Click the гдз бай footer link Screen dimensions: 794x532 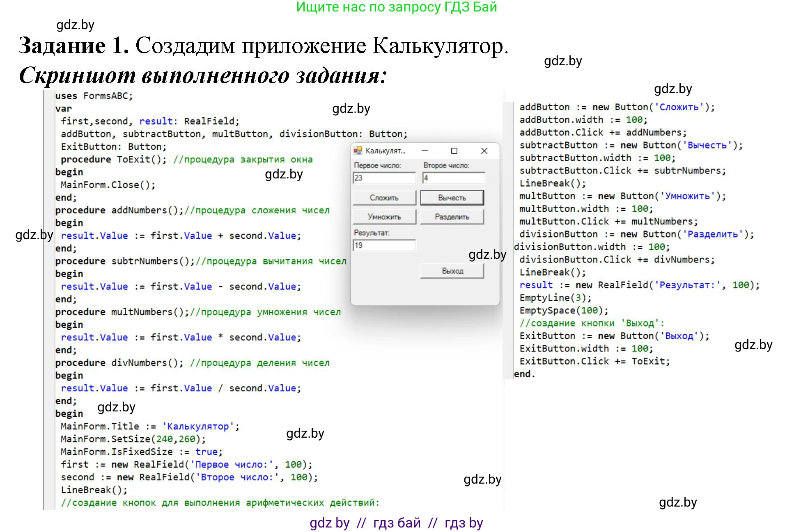397,523
